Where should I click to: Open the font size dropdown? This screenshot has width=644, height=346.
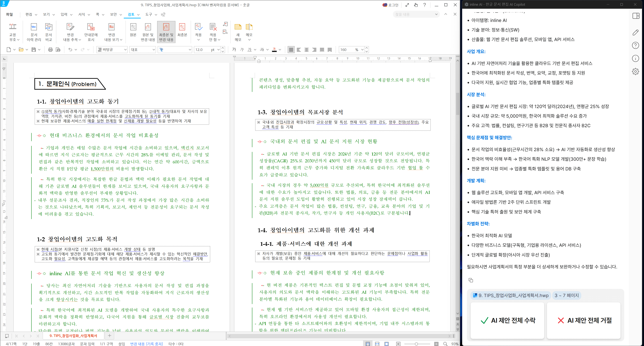[219, 49]
